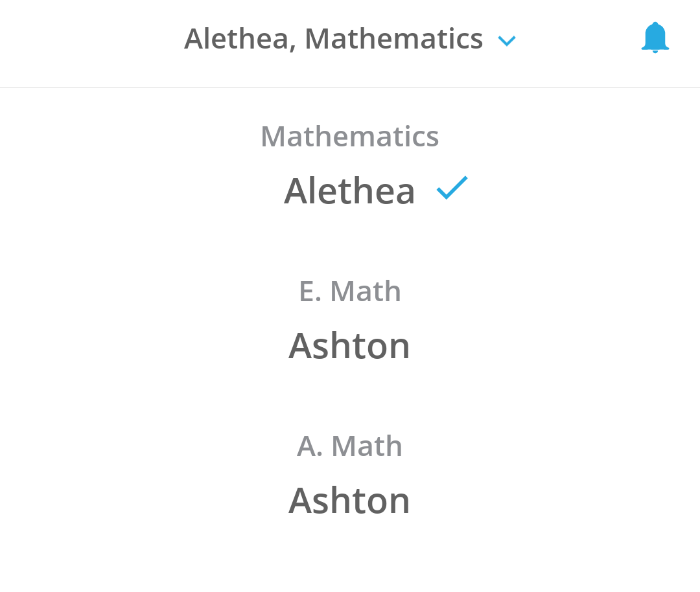
Task: Pick the currently checked Mathematics option
Action: tap(349, 168)
